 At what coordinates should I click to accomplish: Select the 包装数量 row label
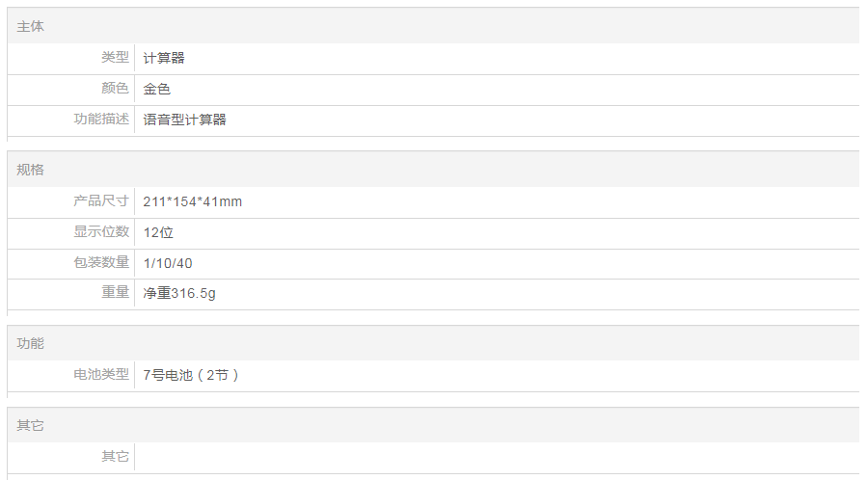101,263
